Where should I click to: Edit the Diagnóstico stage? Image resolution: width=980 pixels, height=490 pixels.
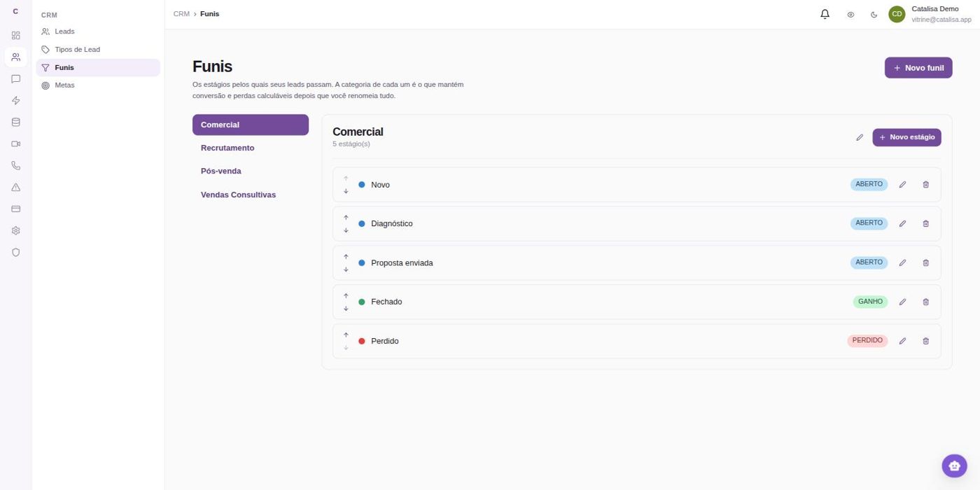[902, 224]
